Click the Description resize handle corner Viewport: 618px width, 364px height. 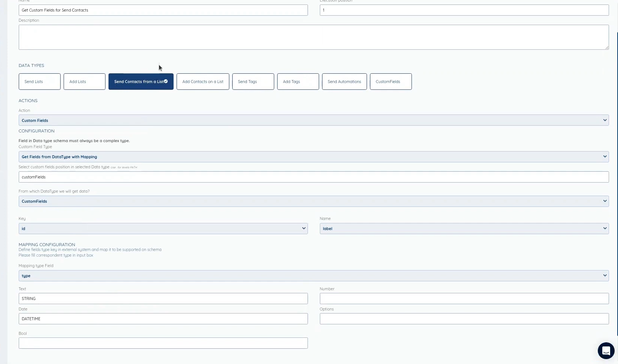pos(607,48)
